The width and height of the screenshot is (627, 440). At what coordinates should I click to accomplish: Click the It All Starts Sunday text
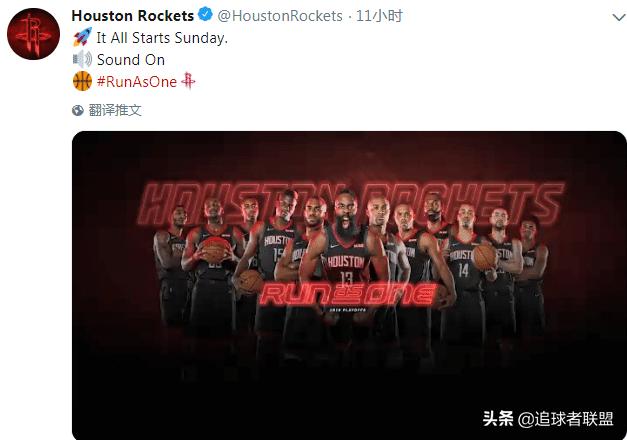tap(162, 38)
